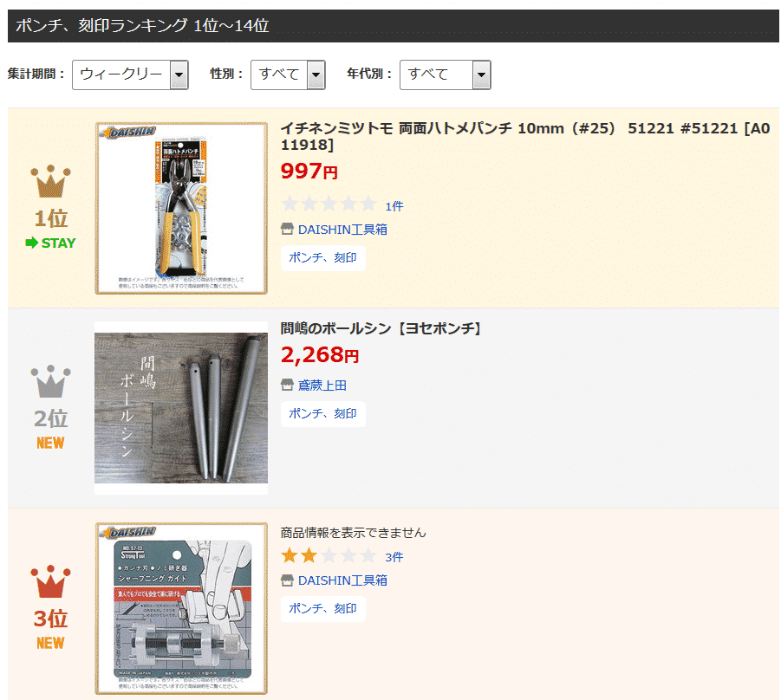Screen dimensions: 781x700
Task: Visit DAISHIN工具箱 store for rank 3 item
Action: 342,580
